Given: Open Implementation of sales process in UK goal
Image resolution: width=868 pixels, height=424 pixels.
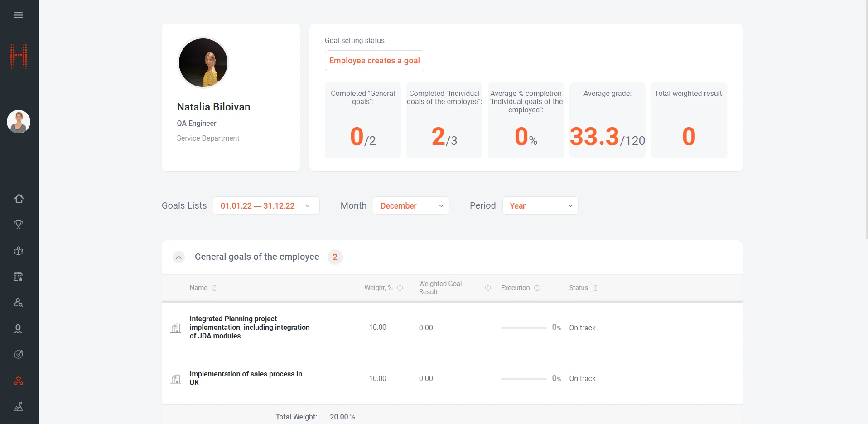Looking at the screenshot, I should pos(246,378).
